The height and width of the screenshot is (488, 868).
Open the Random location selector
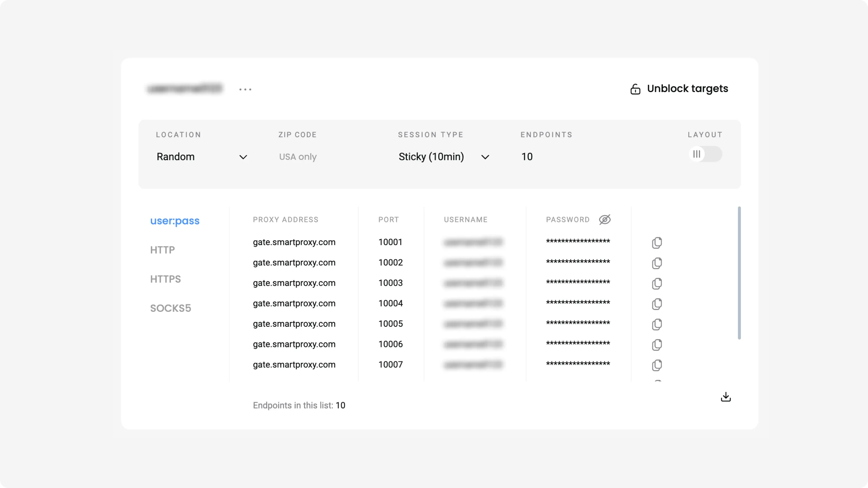click(202, 157)
